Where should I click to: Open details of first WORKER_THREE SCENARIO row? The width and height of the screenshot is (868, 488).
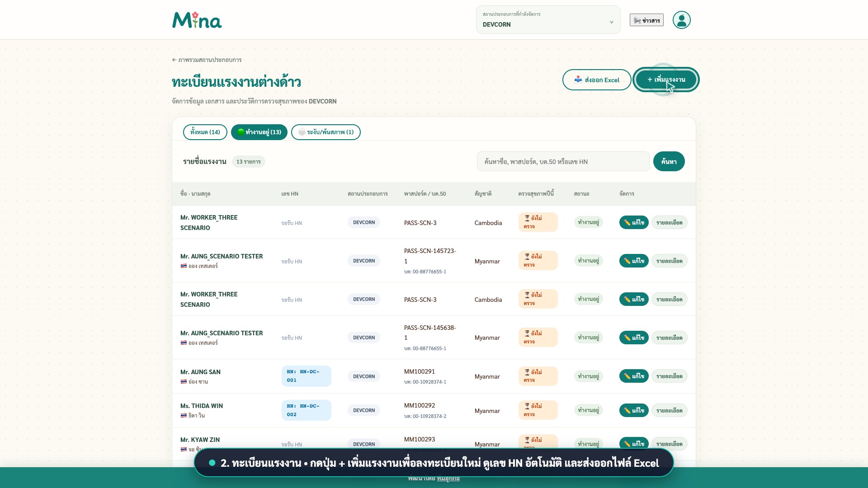[x=669, y=222]
